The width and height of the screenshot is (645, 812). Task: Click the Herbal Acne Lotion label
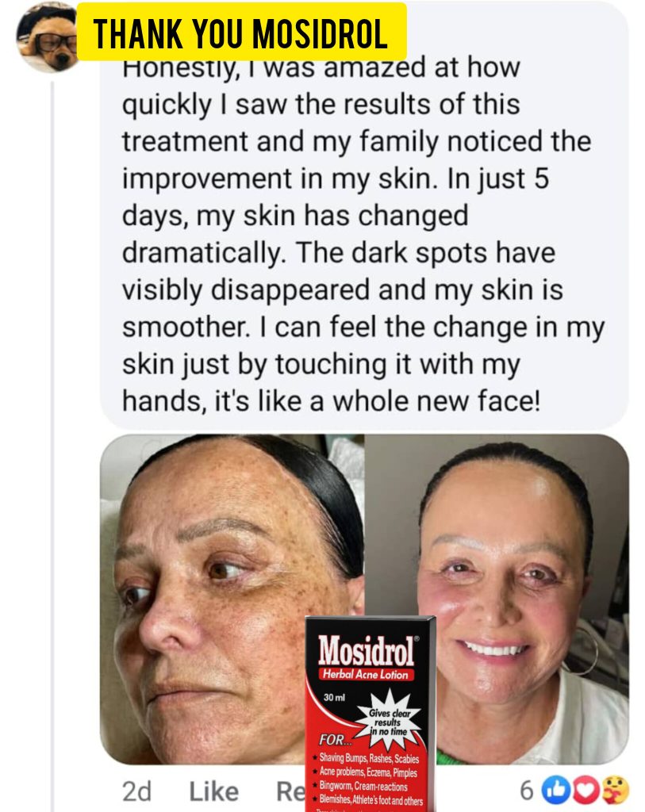366,674
